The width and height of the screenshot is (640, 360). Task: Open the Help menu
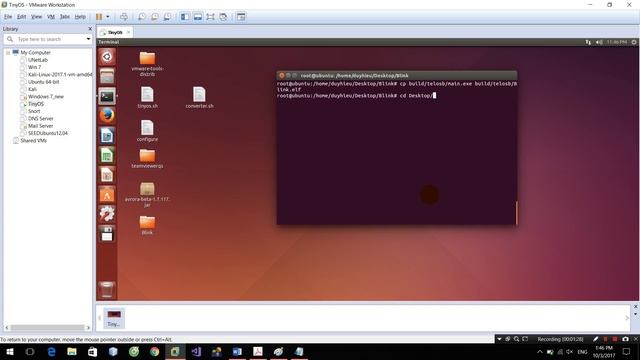80,17
